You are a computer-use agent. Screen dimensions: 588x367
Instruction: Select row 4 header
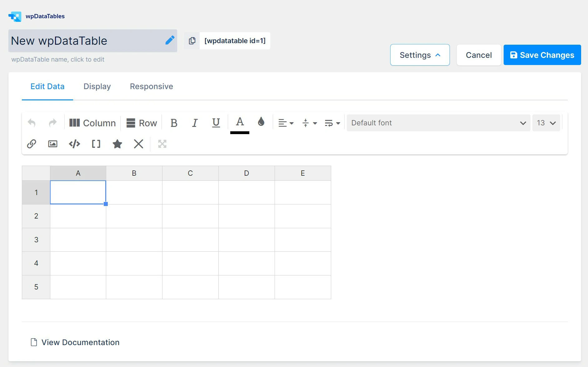pos(36,263)
